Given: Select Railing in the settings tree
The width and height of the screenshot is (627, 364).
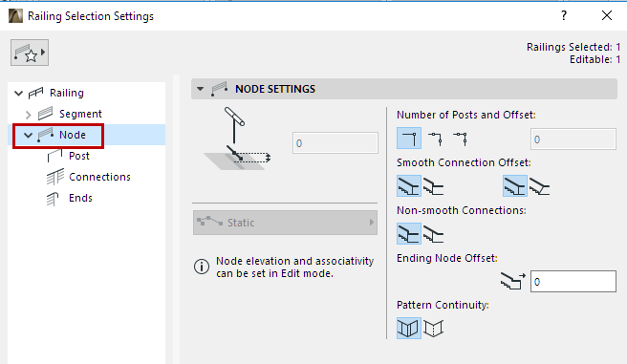Looking at the screenshot, I should click(66, 93).
